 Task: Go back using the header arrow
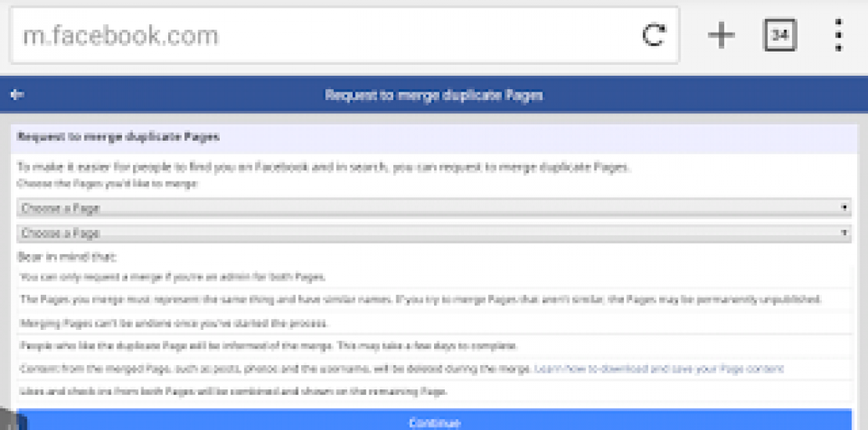coord(17,95)
